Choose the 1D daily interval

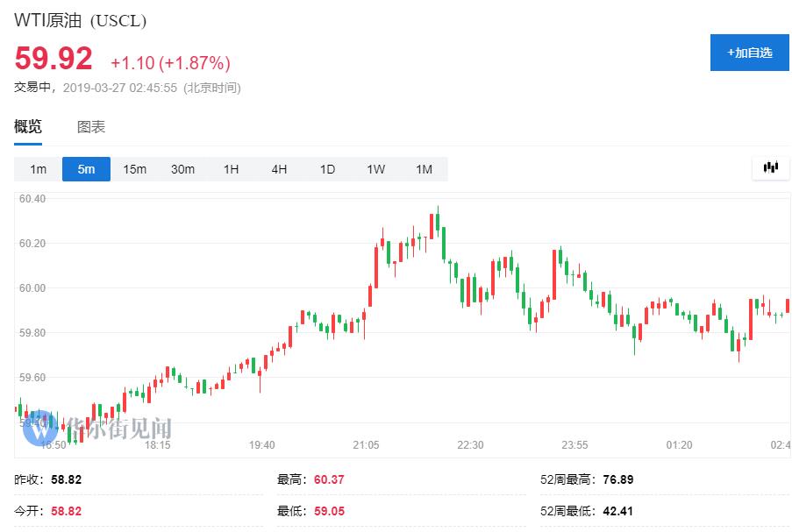click(x=327, y=169)
